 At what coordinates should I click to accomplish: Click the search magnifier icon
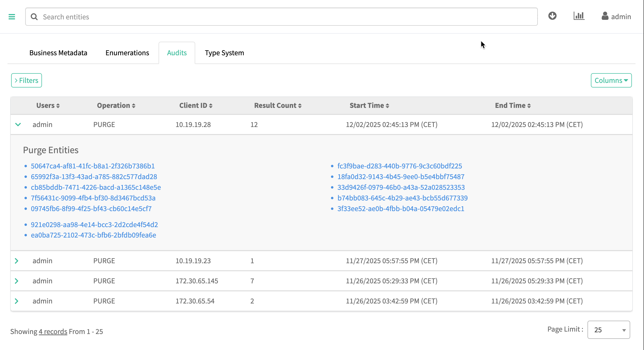coord(34,17)
